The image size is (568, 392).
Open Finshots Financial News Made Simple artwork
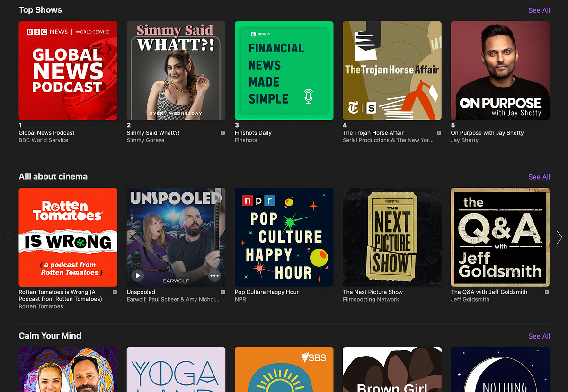click(x=284, y=70)
